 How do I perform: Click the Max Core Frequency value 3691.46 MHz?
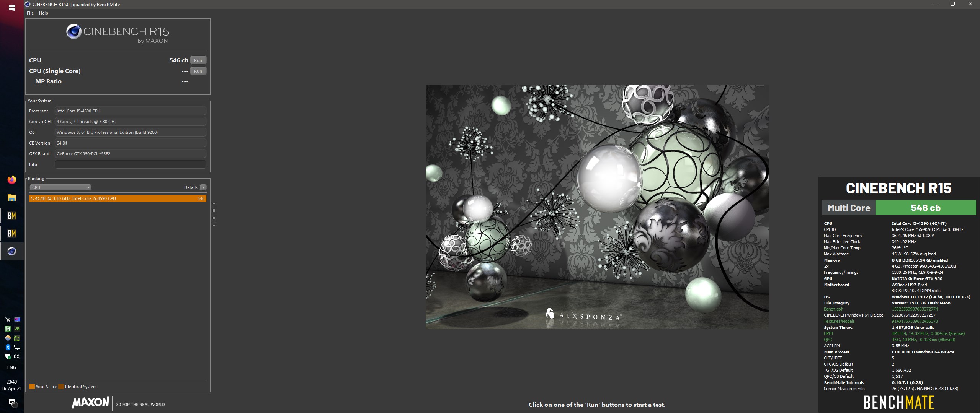[x=913, y=236]
